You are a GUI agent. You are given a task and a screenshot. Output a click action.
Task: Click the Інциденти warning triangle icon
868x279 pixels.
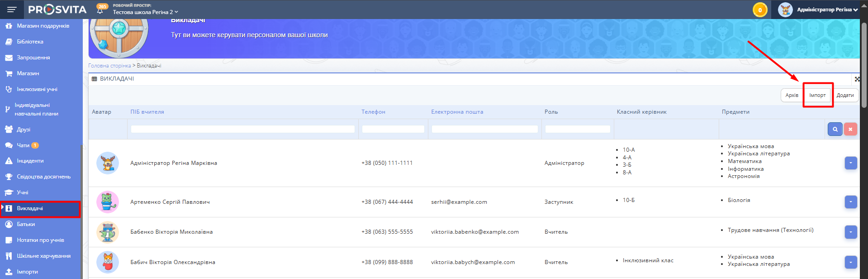pos(9,161)
